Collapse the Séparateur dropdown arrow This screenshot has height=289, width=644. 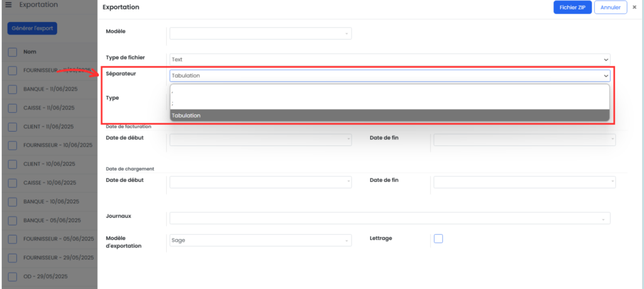pos(606,76)
